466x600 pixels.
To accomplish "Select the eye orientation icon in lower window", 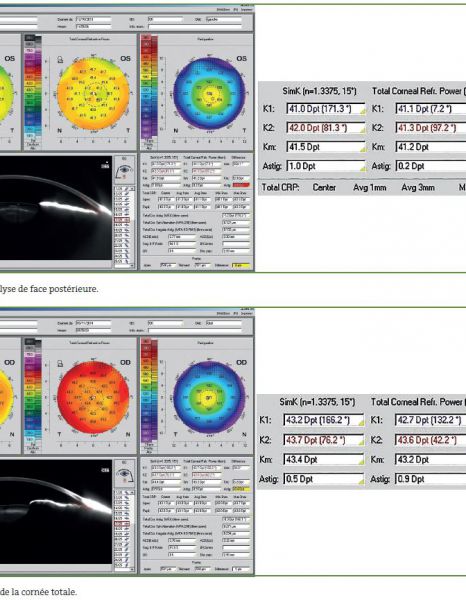I will pos(125,475).
